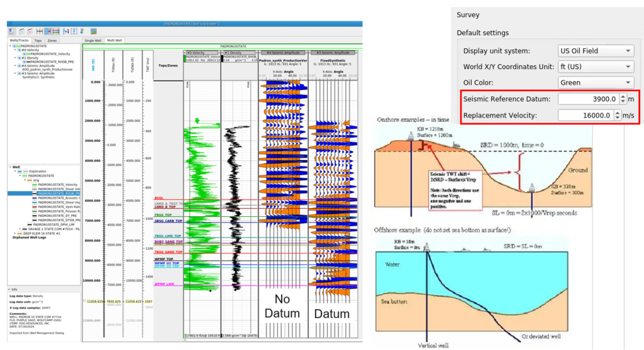Increase Seismic Reference Datum with up arrow
The height and width of the screenshot is (350, 644).
point(623,96)
